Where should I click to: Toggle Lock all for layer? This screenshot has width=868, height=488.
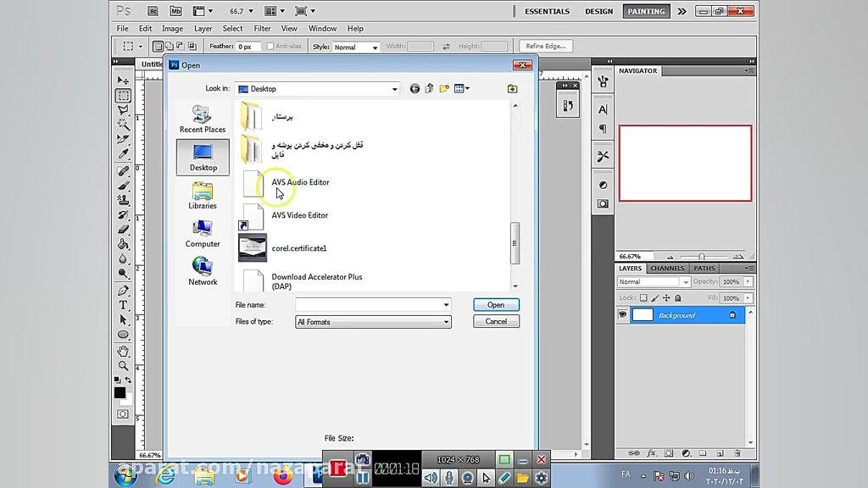pyautogui.click(x=678, y=298)
